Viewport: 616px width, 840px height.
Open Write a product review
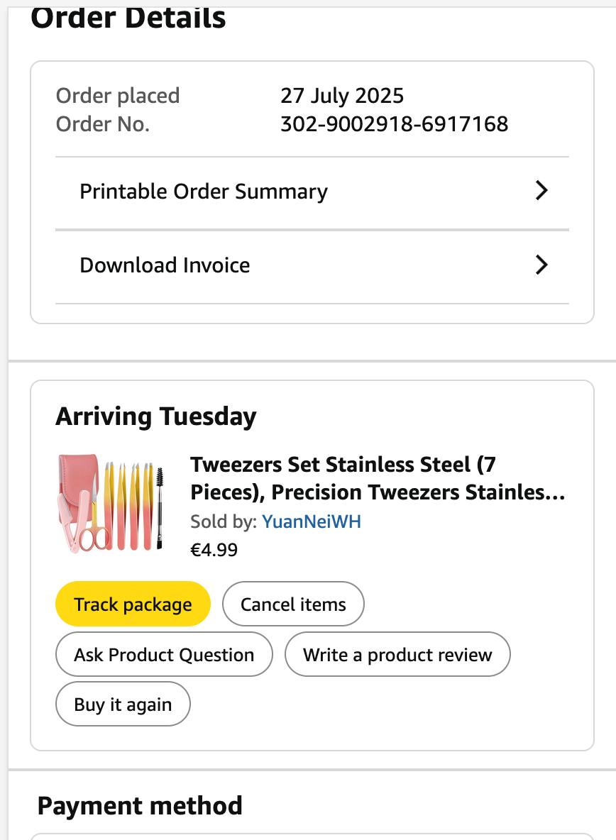397,654
